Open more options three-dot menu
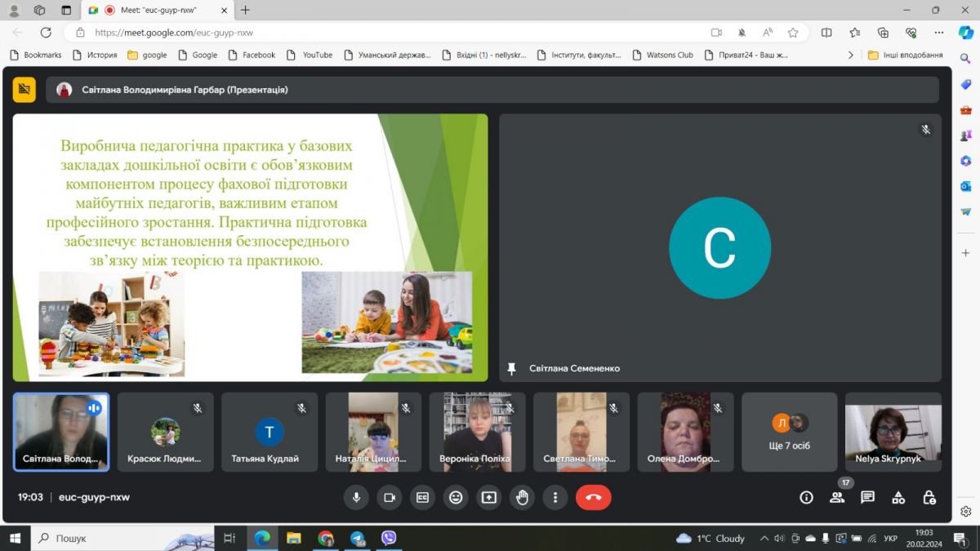Viewport: 980px width, 551px height. [x=555, y=497]
